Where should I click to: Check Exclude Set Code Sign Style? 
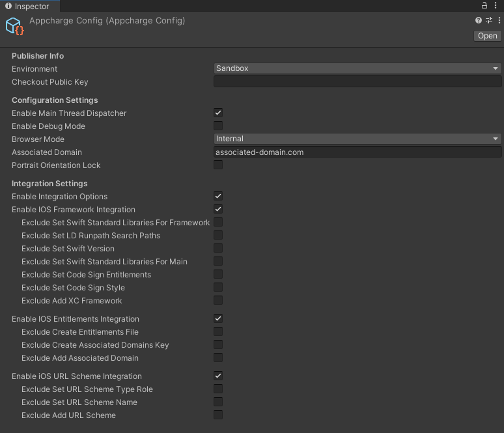pyautogui.click(x=218, y=287)
